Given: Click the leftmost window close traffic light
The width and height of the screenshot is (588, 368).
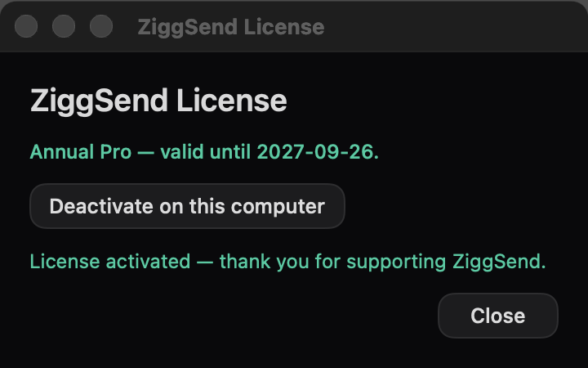Looking at the screenshot, I should click(26, 26).
